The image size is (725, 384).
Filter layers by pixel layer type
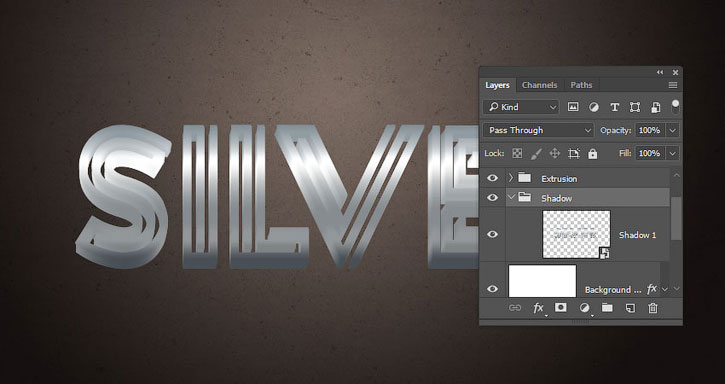573,107
